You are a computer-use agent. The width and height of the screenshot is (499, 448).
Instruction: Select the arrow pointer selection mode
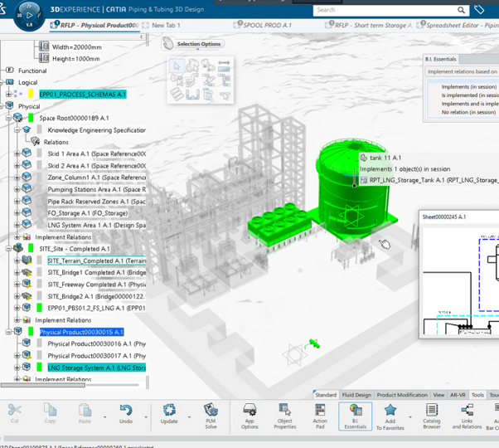[x=176, y=66]
